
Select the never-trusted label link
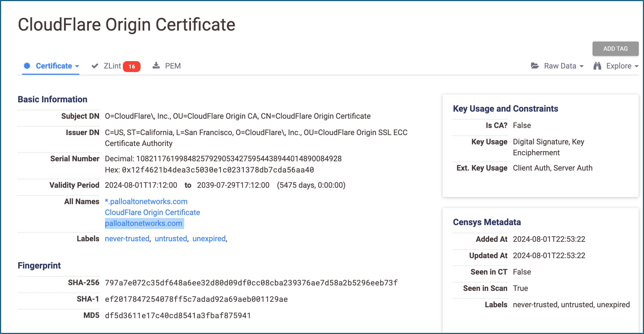click(x=127, y=239)
